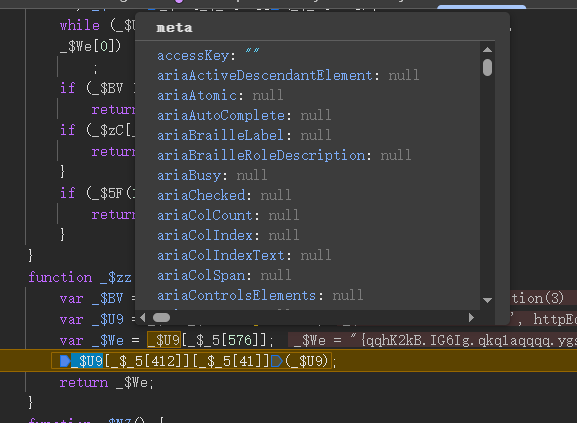577x423 pixels.
Task: Click the while keyword in code
Action: click(x=79, y=25)
